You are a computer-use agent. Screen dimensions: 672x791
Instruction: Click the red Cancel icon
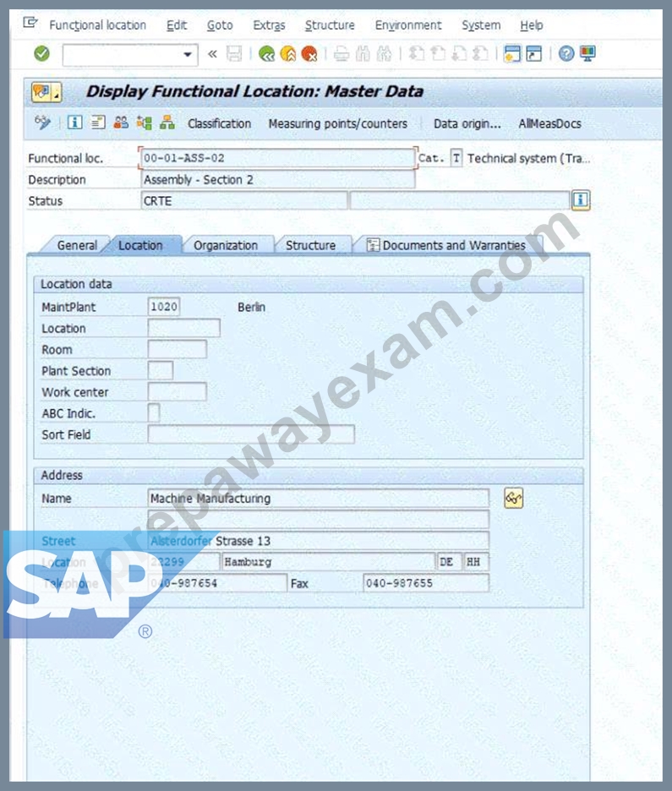(x=309, y=53)
